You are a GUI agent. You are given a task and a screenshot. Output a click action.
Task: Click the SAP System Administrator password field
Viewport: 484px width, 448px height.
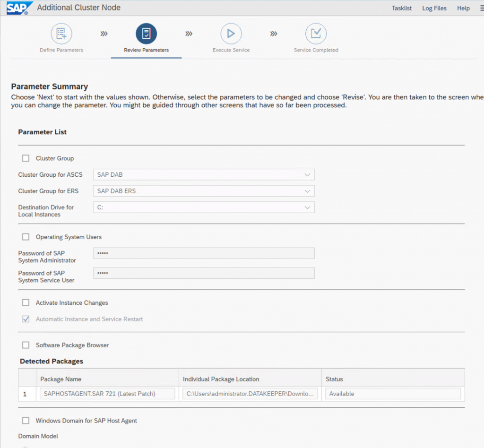tap(204, 253)
